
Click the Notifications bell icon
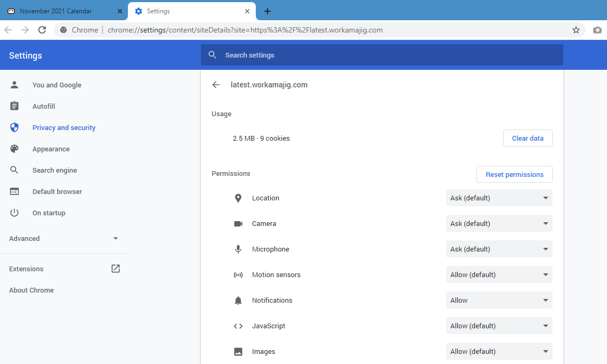pyautogui.click(x=238, y=300)
